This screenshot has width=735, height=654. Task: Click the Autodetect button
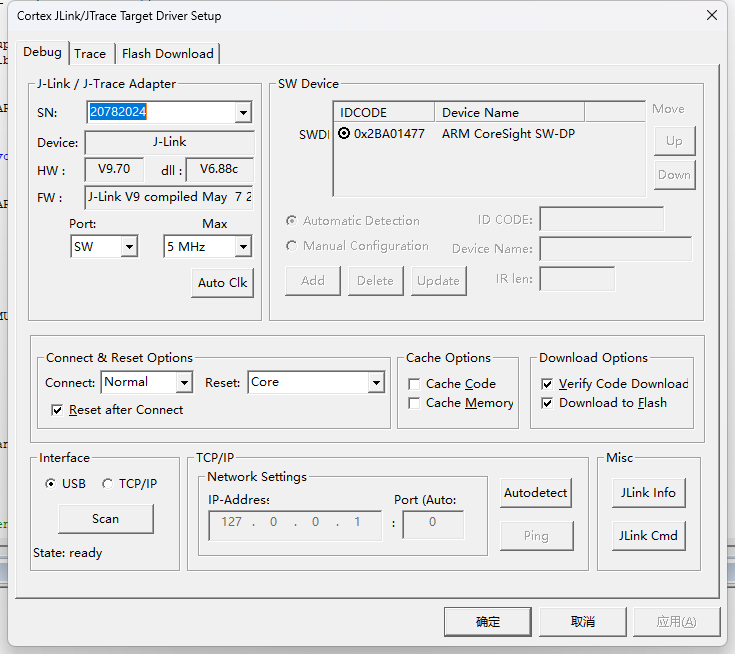(x=536, y=493)
